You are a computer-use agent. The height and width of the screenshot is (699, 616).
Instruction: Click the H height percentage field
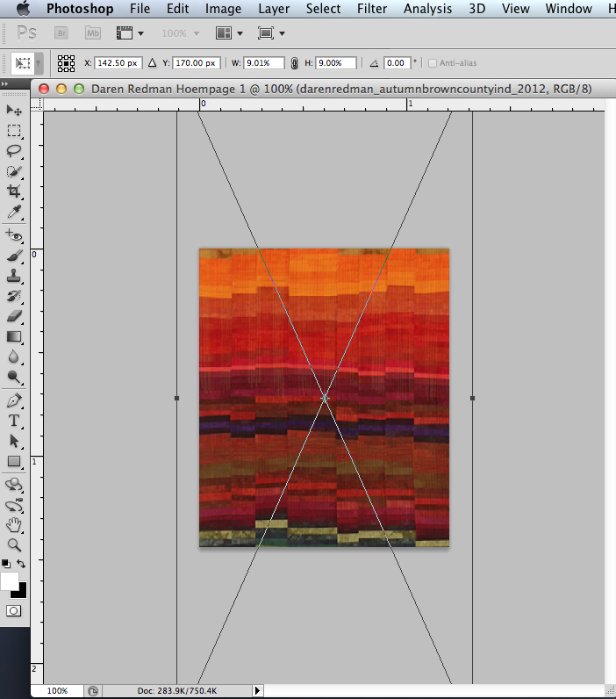pos(336,63)
